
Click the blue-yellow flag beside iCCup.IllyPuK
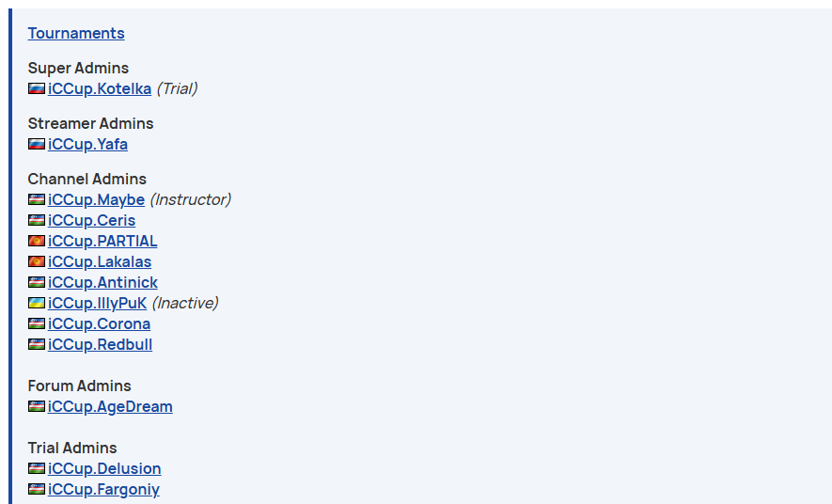[x=37, y=303]
